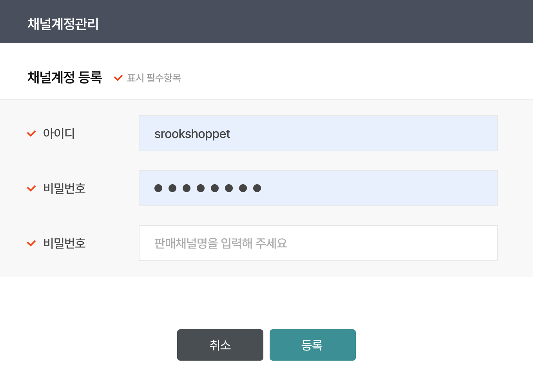Click the second 비밀번호 field label

[x=65, y=243]
